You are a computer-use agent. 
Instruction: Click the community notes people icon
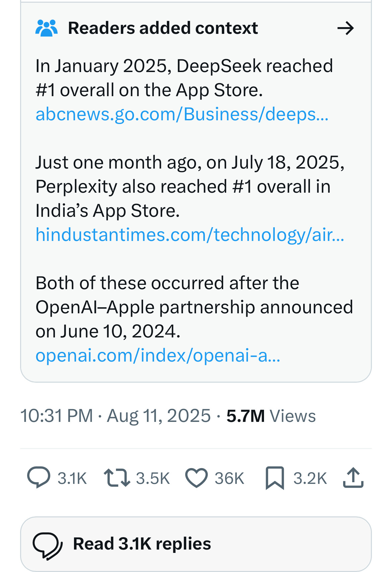[47, 28]
